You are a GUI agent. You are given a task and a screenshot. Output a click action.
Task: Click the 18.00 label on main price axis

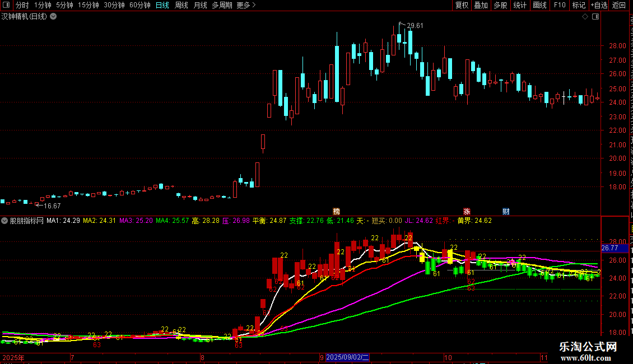618,187
